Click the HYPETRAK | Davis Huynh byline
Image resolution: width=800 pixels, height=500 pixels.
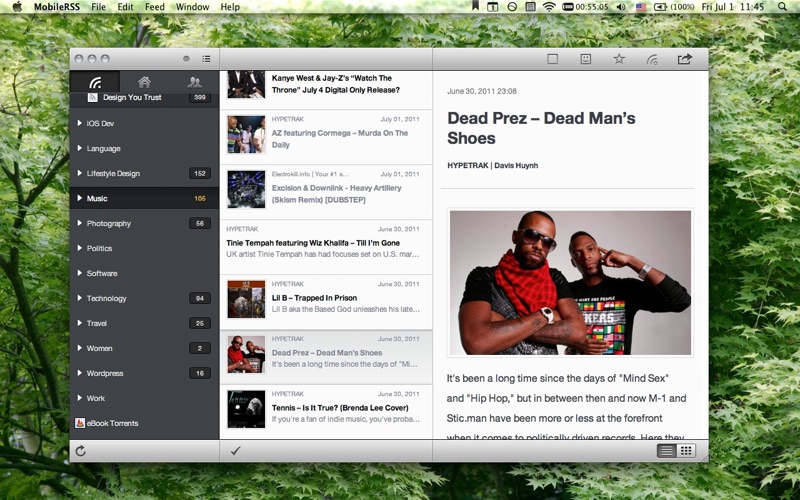point(492,165)
